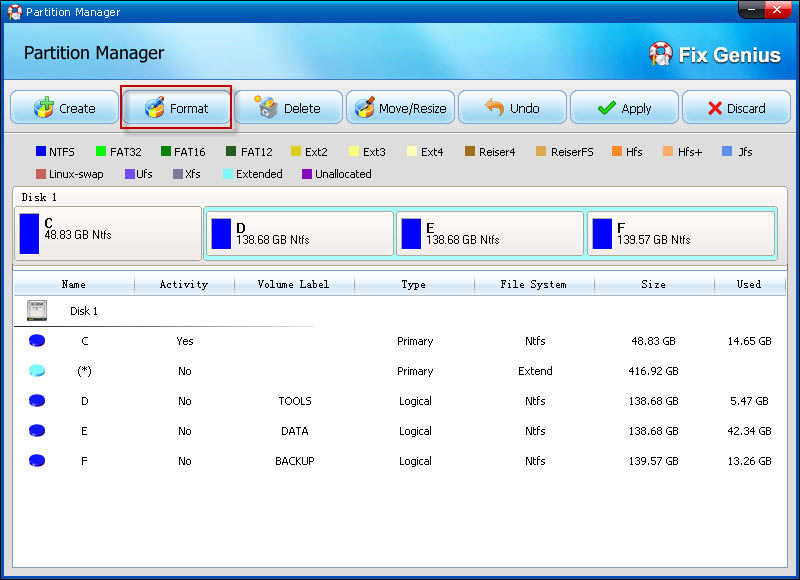Click the FAT32 legend color swatch
This screenshot has height=580, width=800.
pyautogui.click(x=101, y=151)
